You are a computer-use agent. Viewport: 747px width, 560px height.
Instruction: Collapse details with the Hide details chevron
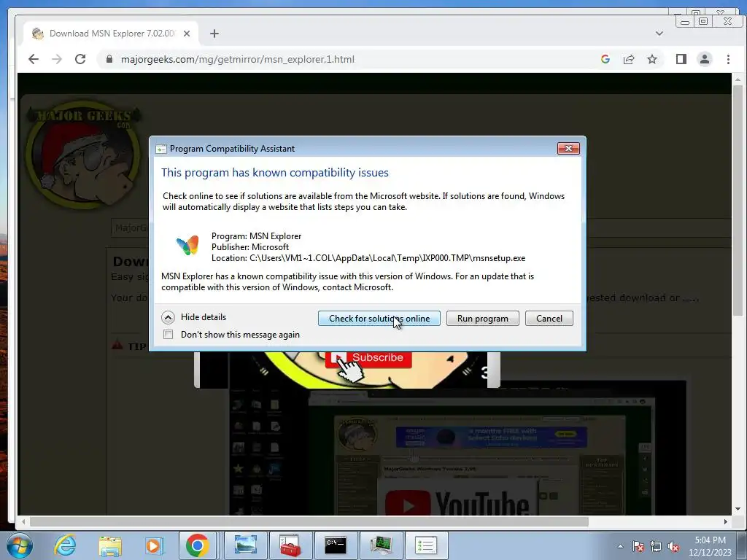click(169, 317)
